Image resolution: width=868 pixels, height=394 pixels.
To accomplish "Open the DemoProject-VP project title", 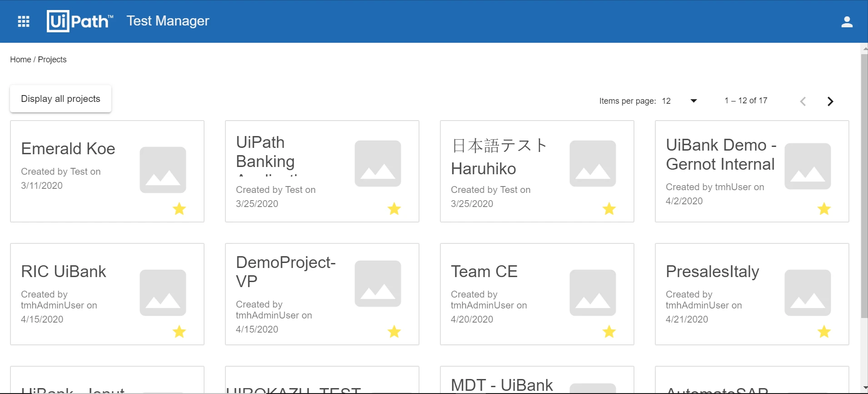I will click(286, 272).
